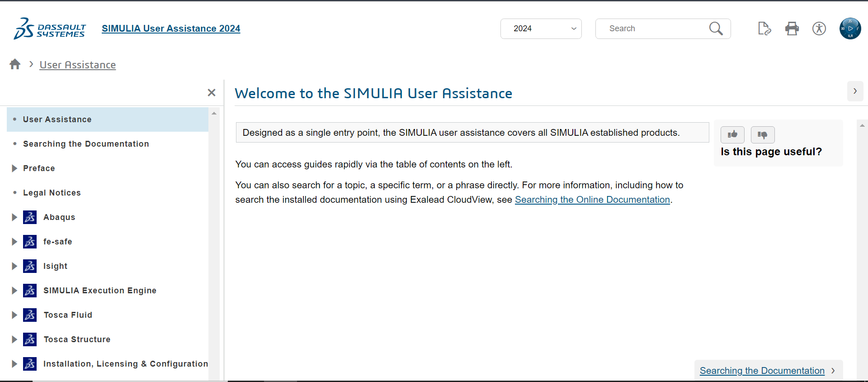Screen dimensions: 868x382
Task: Open SIMULIA User Assistance 2024 title link
Action: (x=171, y=29)
